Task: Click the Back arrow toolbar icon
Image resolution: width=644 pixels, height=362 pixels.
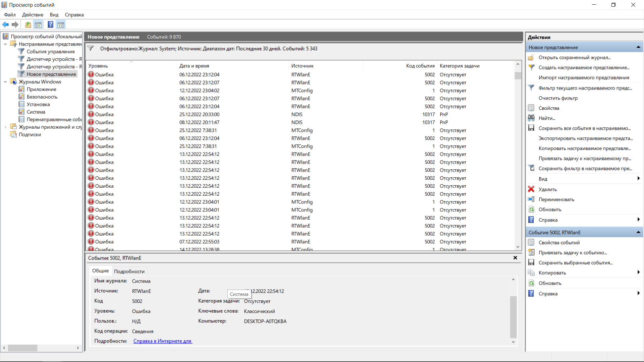Action: pyautogui.click(x=5, y=24)
